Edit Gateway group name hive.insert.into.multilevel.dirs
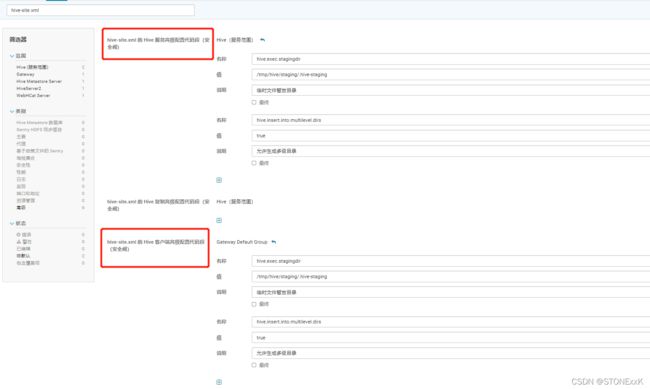This screenshot has height=389, width=650. point(451,322)
